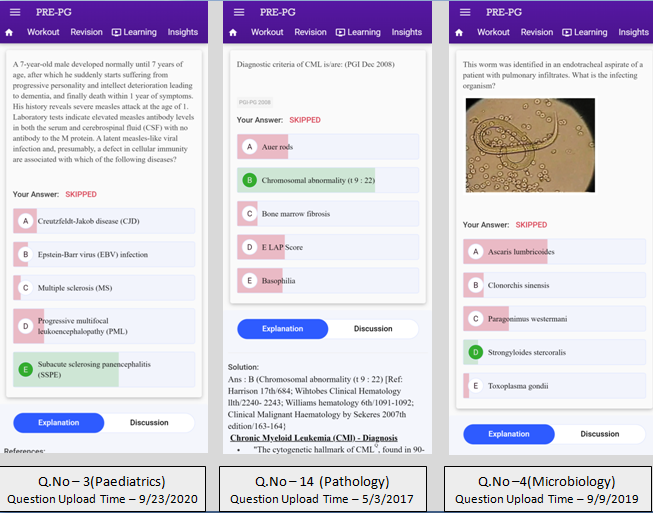Open hamburger menu in Pathology panel
The width and height of the screenshot is (653, 513).
tap(239, 12)
